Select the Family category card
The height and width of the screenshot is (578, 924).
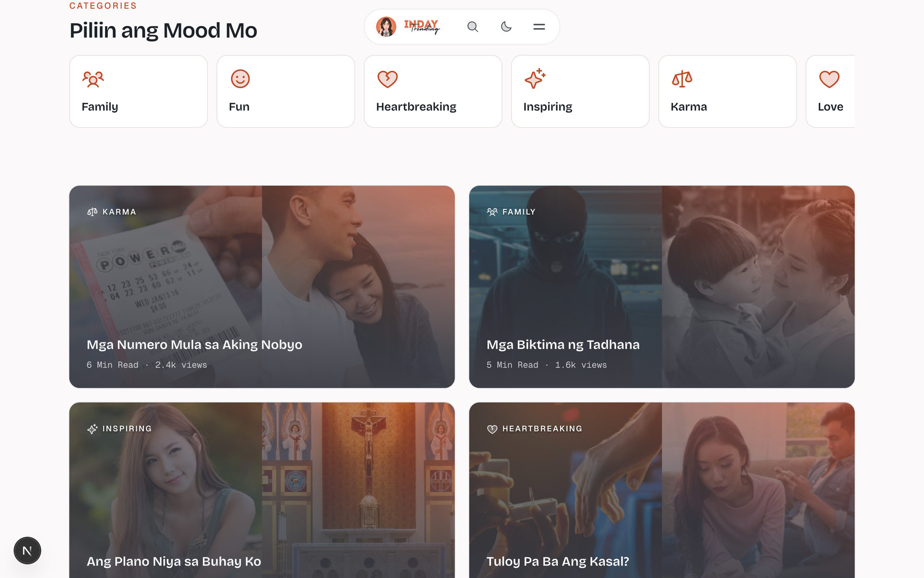click(x=139, y=92)
